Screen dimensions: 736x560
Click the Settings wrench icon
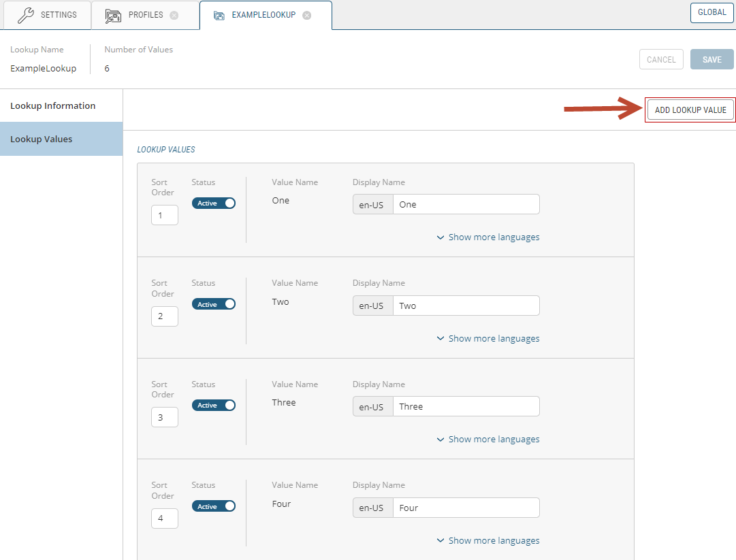pyautogui.click(x=25, y=15)
